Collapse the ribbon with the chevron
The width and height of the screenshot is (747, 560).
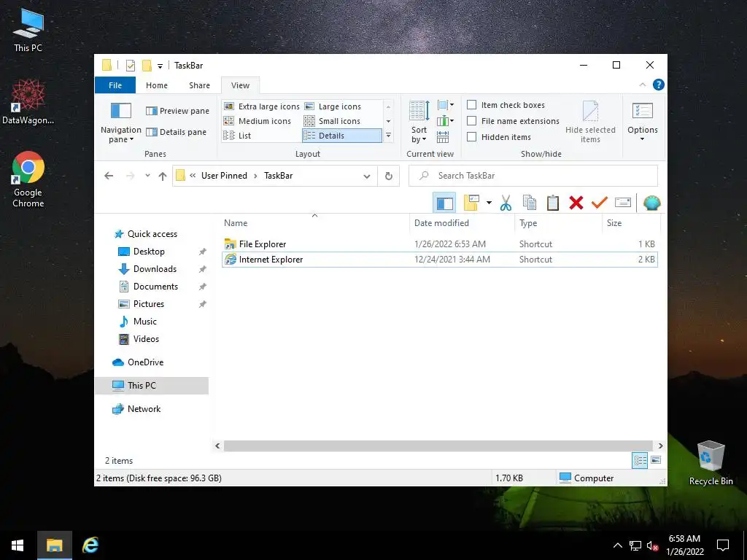pos(642,85)
